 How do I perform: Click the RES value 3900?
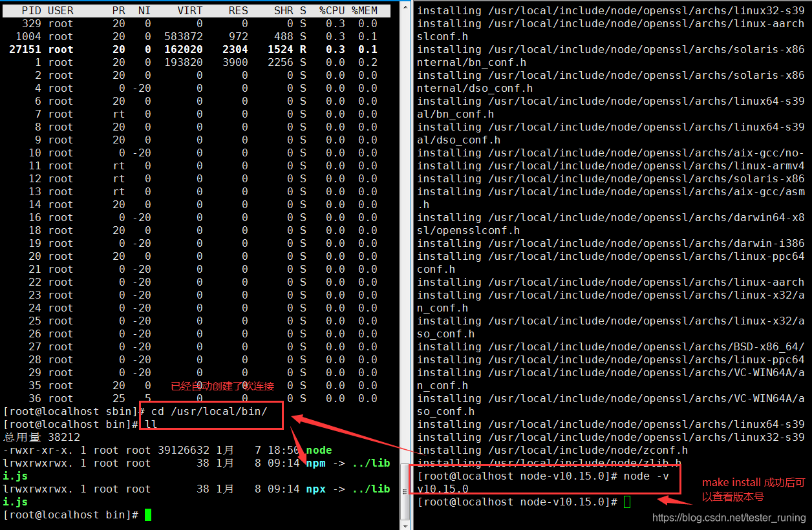pos(235,62)
